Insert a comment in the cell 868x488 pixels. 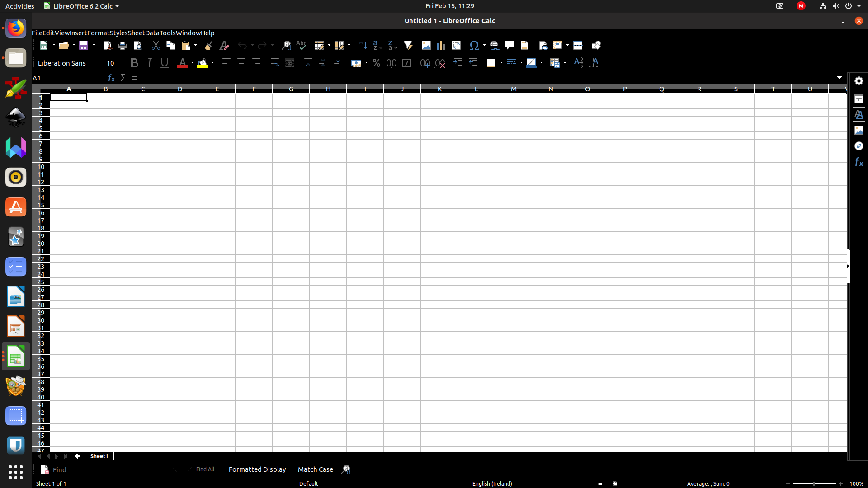point(509,45)
